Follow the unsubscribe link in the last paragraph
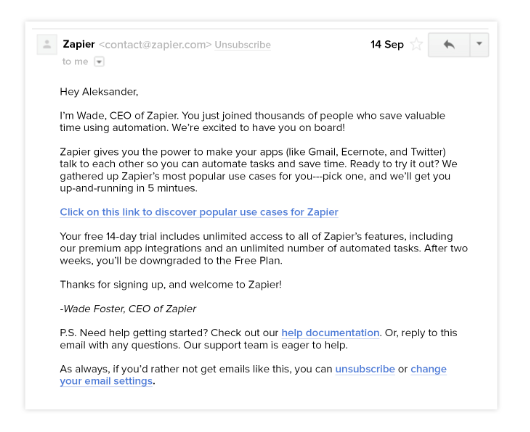This screenshot has width=530, height=432. (x=365, y=369)
